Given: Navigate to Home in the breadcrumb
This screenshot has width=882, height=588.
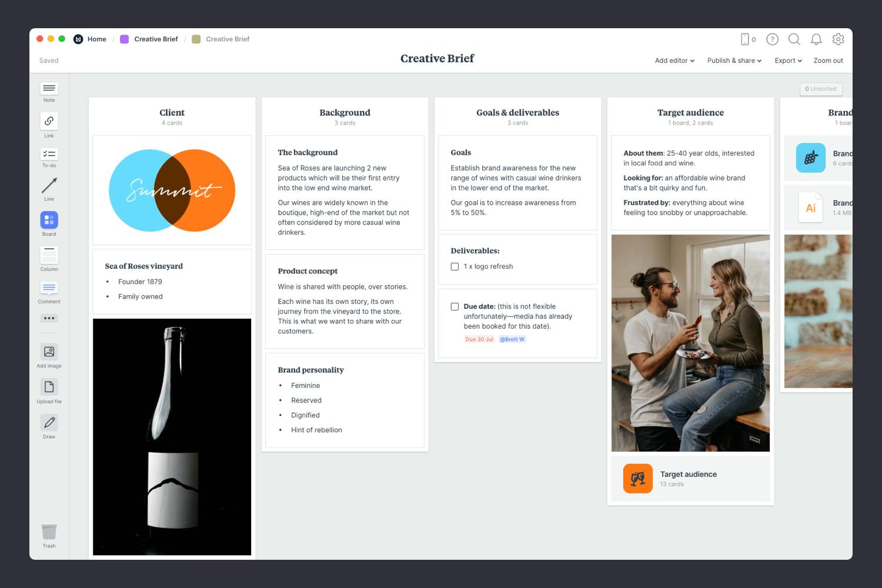Looking at the screenshot, I should pos(96,39).
